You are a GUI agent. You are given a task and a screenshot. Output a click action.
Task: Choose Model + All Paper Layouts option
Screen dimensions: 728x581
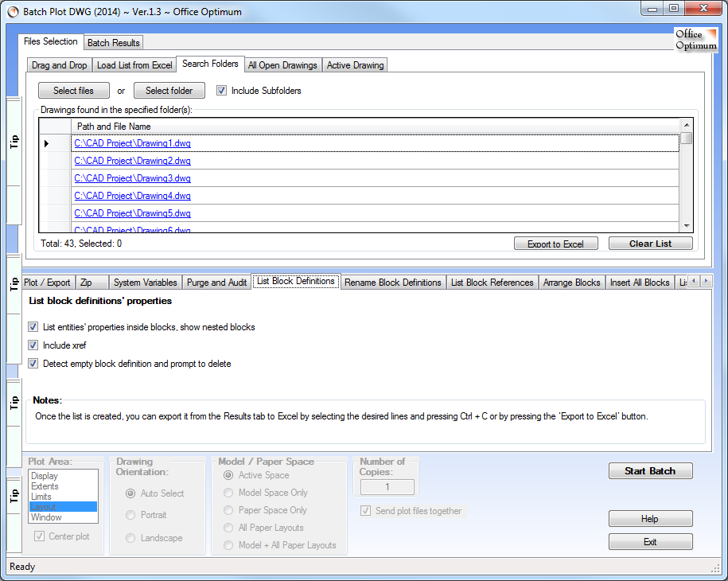[228, 545]
